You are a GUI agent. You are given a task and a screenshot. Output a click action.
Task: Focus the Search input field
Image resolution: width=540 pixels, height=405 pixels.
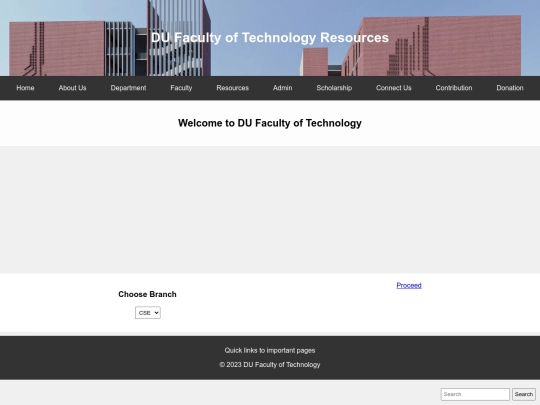(x=475, y=394)
